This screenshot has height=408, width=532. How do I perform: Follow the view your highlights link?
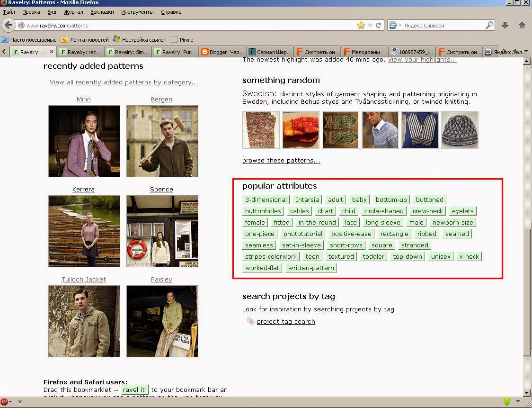click(x=422, y=60)
